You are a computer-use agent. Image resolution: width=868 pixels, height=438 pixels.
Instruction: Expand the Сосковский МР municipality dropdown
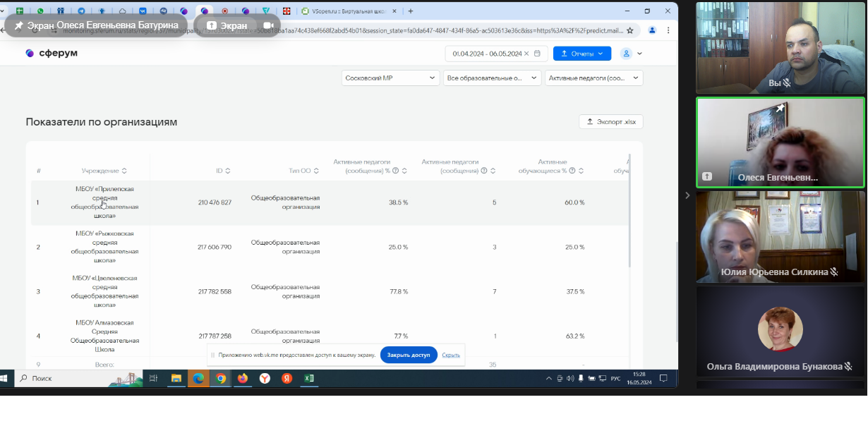(x=390, y=78)
